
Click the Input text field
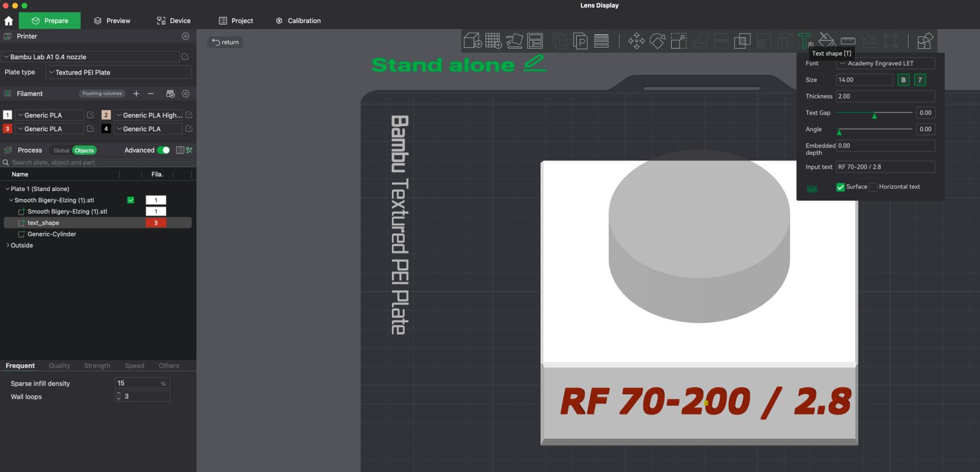886,167
